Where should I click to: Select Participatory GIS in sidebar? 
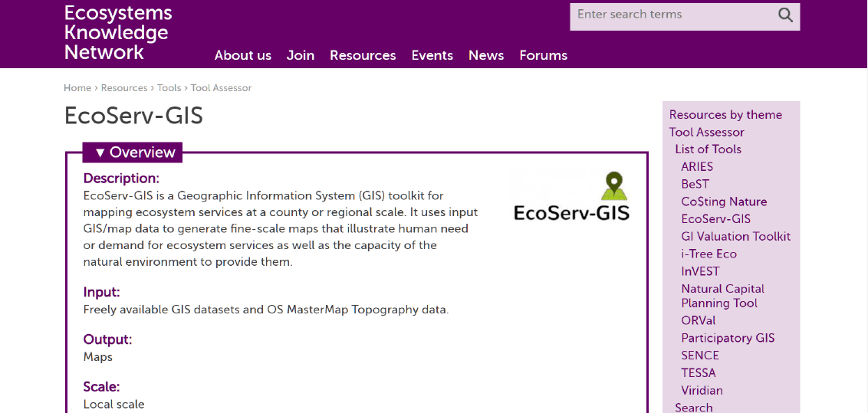point(728,338)
